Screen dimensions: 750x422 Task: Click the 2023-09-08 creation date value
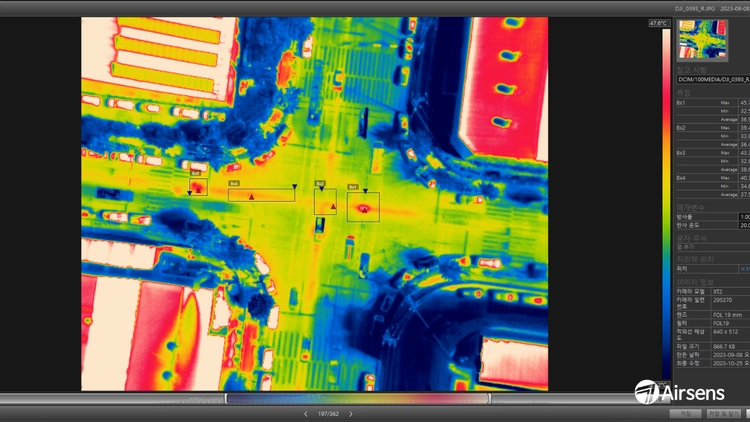pos(731,355)
